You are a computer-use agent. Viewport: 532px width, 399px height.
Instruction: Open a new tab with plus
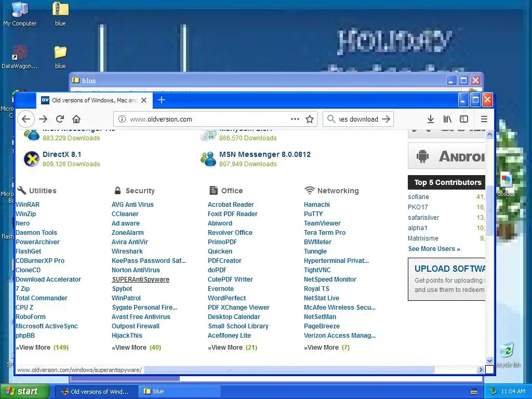pos(162,100)
